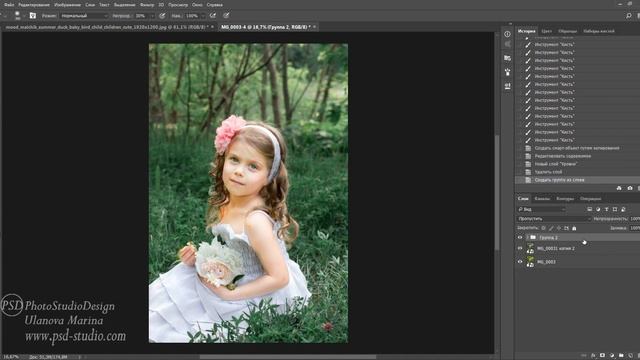Create new document from state icon
The height and width of the screenshot is (360, 640).
pos(619,188)
